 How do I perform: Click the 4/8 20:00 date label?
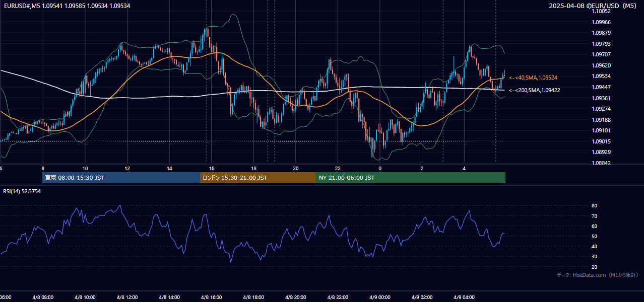296,297
